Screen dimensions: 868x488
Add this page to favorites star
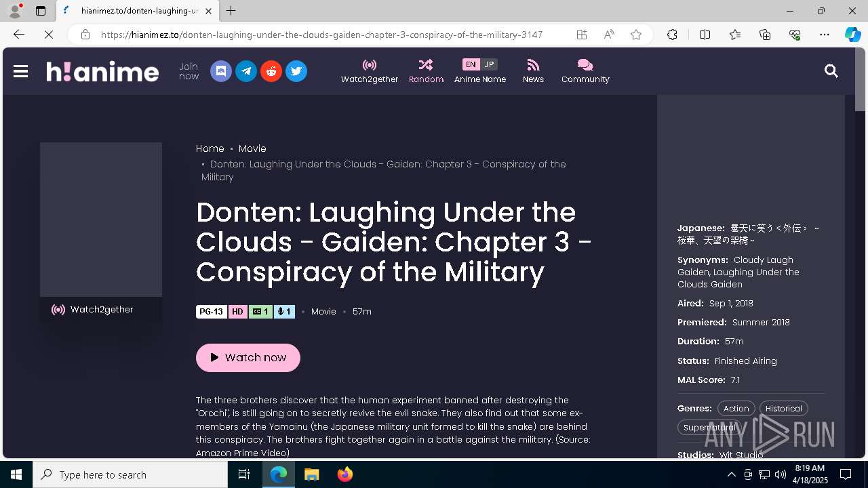[636, 35]
